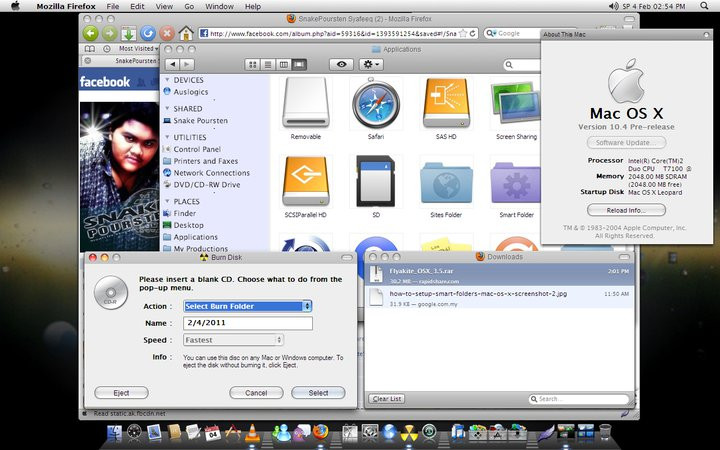
Task: Stop loading with the red X icon
Action: [x=167, y=34]
